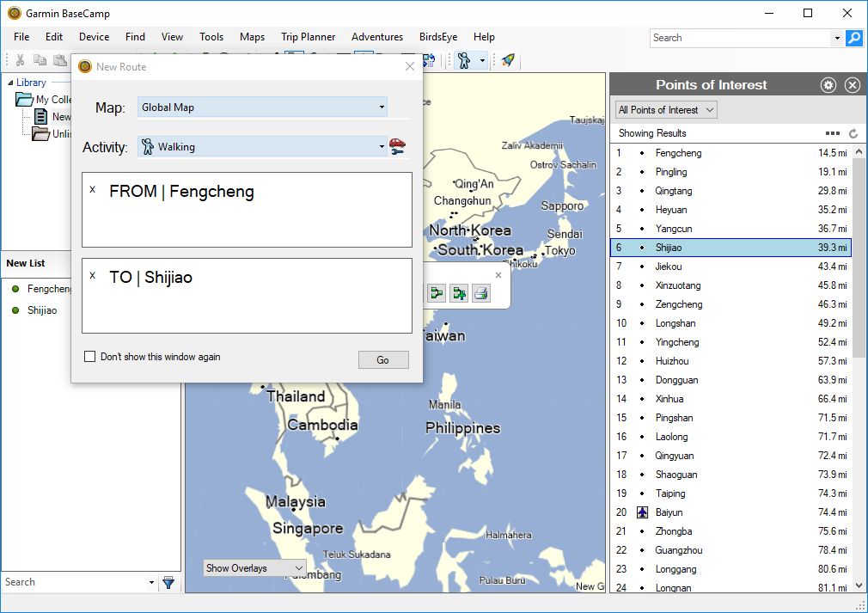Close the small map popup
This screenshot has height=613, width=868.
coord(498,275)
